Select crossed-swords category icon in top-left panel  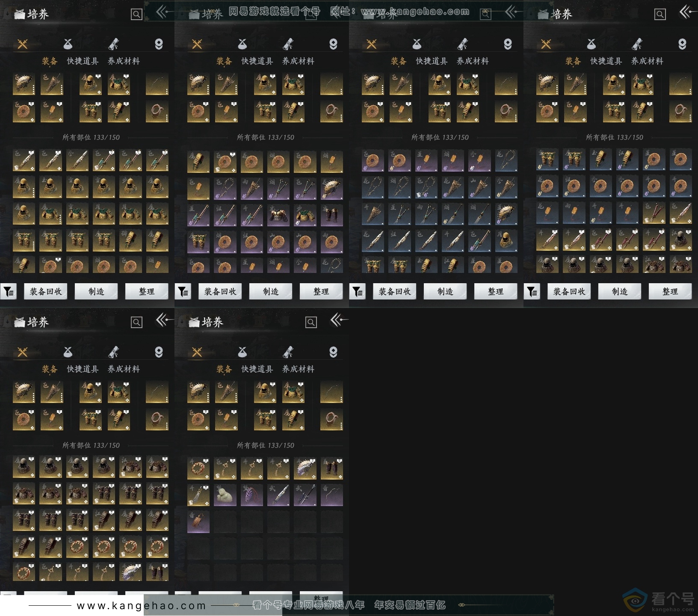pyautogui.click(x=23, y=44)
